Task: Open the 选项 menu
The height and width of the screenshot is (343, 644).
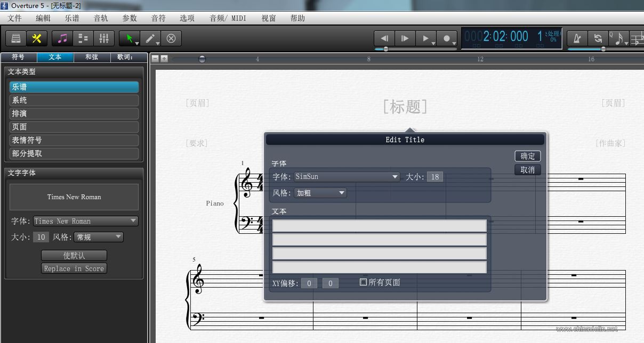Action: pyautogui.click(x=187, y=18)
